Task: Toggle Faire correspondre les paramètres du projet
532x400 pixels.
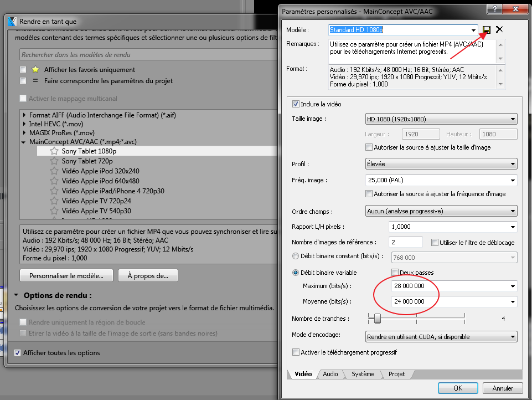Action: [x=23, y=81]
